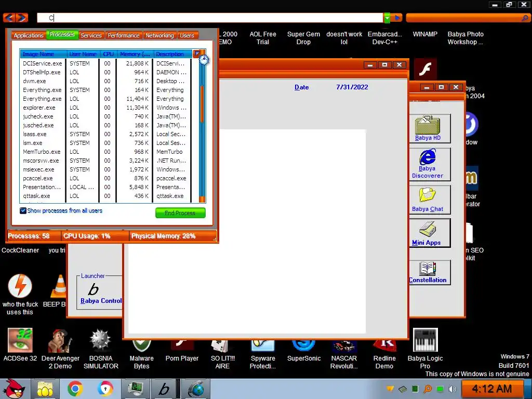
Task: Open the globe icon in taskbar
Action: click(x=196, y=389)
